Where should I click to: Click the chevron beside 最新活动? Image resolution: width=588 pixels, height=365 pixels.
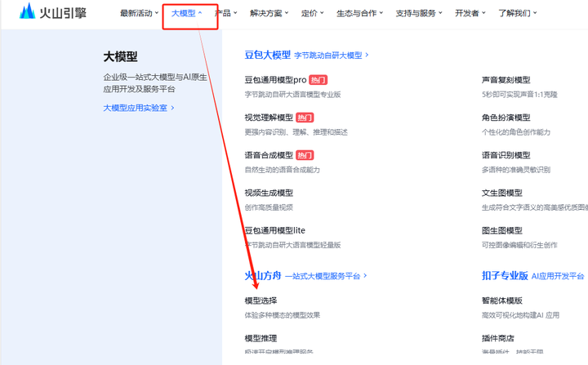coord(156,13)
